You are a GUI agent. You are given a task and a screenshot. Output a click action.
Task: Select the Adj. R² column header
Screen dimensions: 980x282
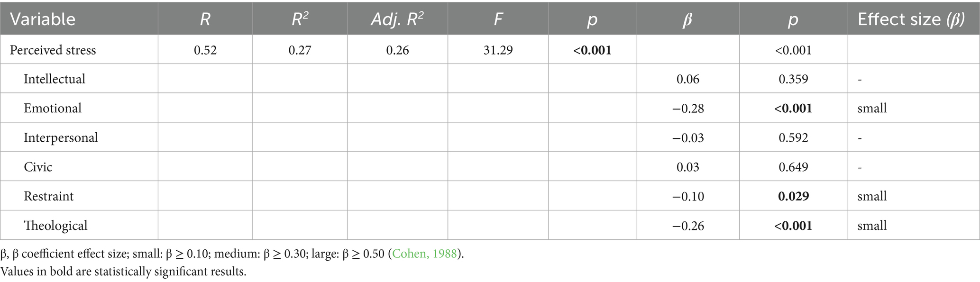397,19
